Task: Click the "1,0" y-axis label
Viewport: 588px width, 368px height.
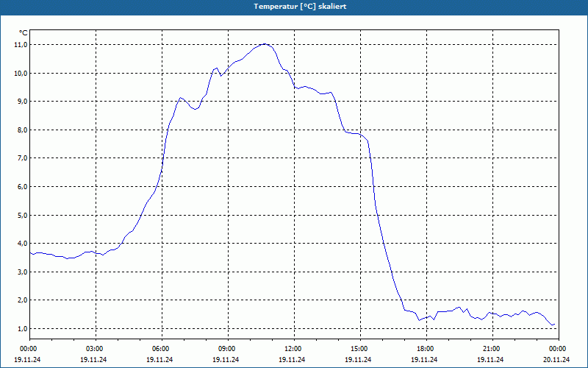Action: coord(22,328)
